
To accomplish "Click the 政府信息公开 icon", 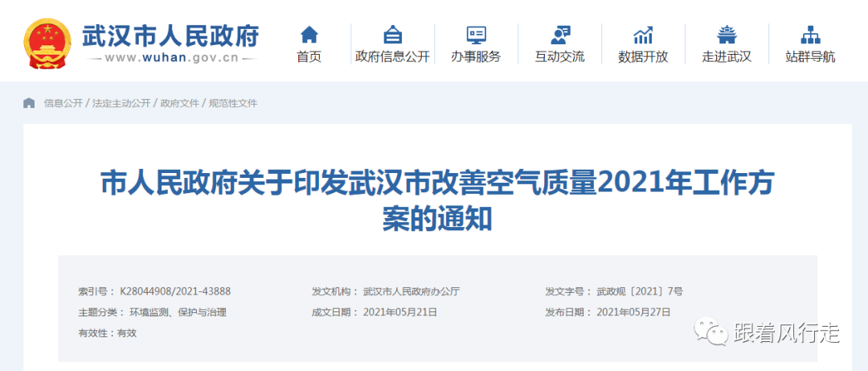I will [x=392, y=35].
